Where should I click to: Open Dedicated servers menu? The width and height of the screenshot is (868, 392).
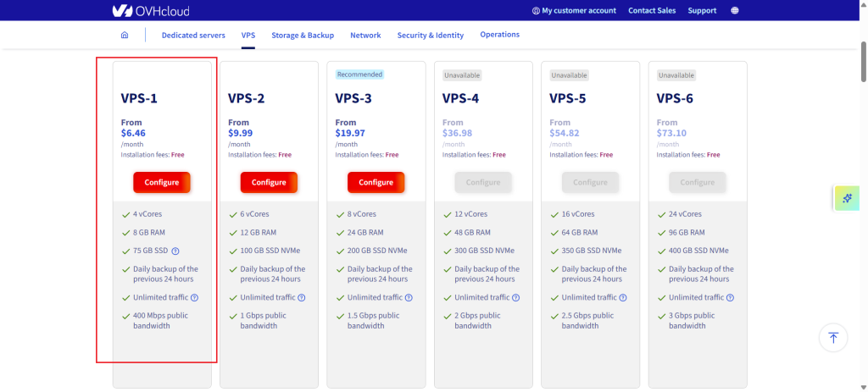click(x=193, y=35)
